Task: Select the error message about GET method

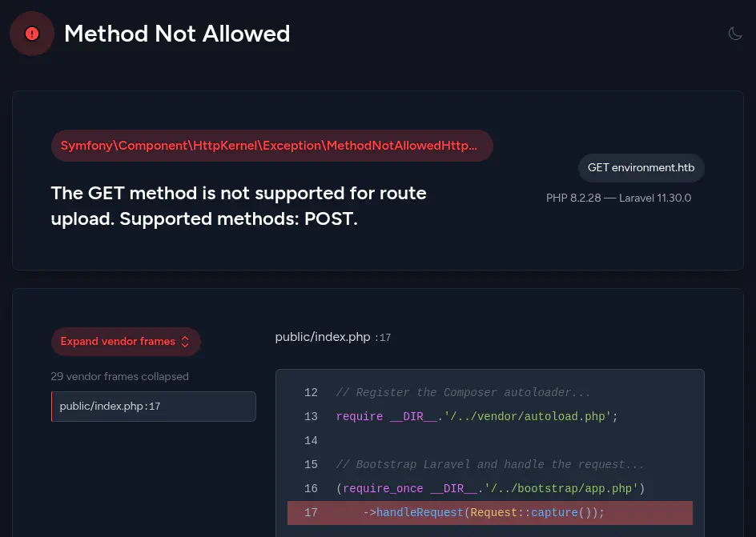Action: click(x=239, y=206)
